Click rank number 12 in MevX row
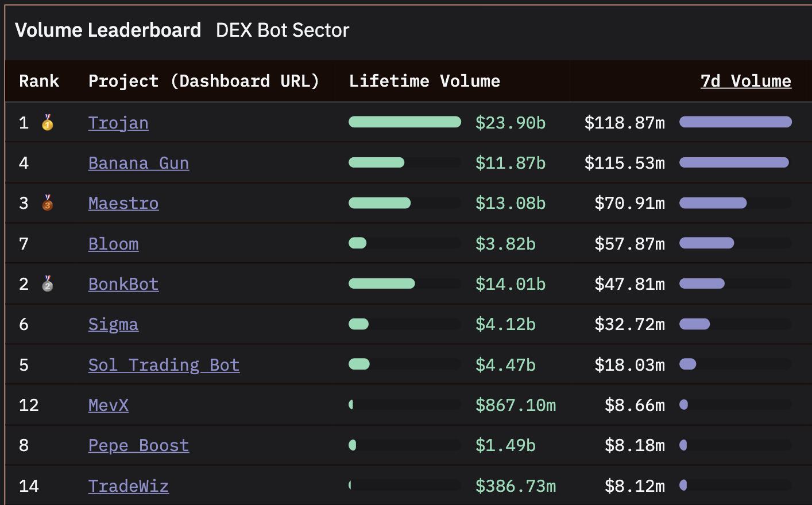This screenshot has height=505, width=812. (x=29, y=405)
